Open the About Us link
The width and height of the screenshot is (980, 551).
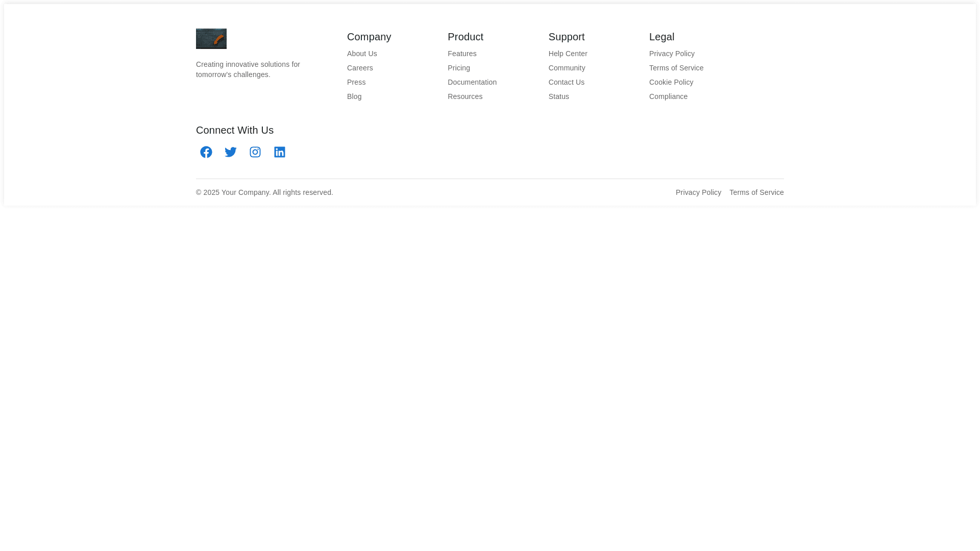coord(362,54)
